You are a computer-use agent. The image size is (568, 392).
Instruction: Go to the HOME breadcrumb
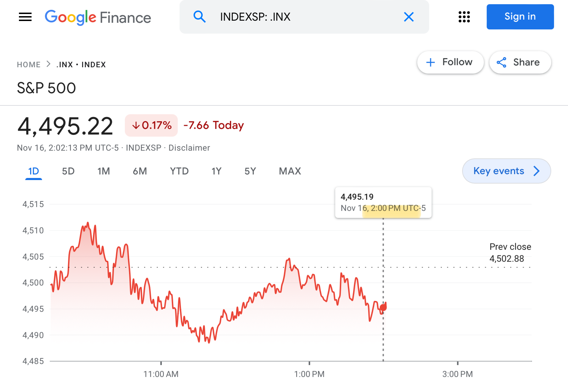29,64
